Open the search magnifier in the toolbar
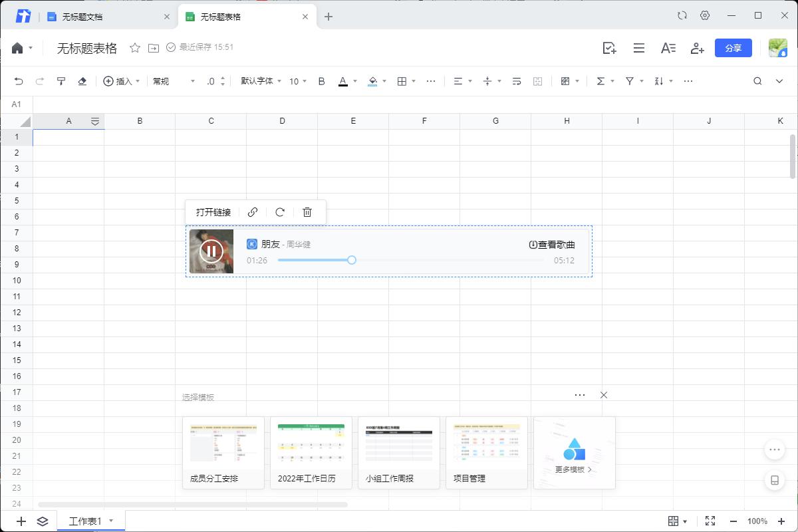The width and height of the screenshot is (798, 532). [757, 80]
